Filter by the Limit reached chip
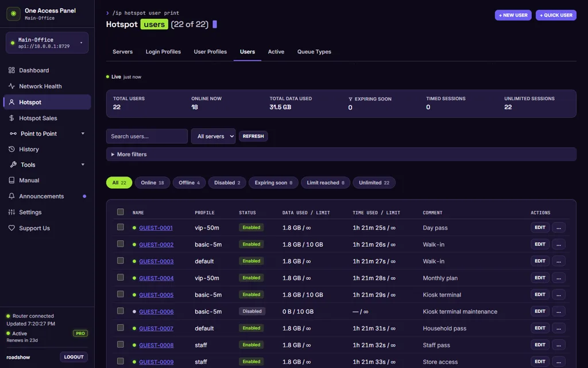Image resolution: width=588 pixels, height=368 pixels. [x=326, y=183]
